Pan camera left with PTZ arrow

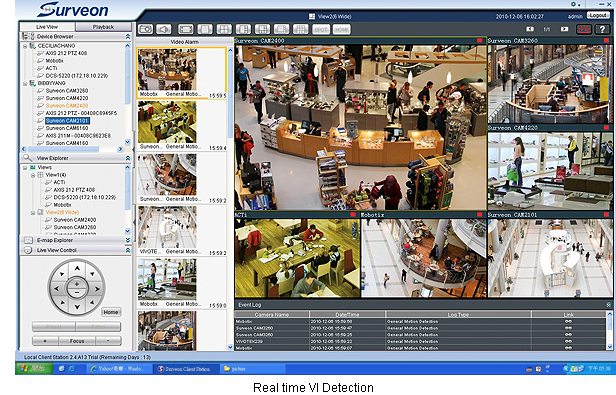57,288
